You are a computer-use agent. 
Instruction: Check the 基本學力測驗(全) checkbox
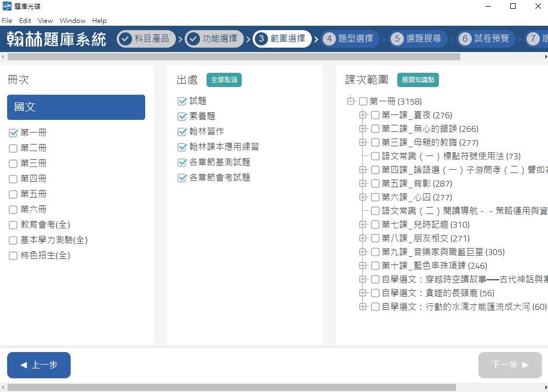click(x=13, y=240)
